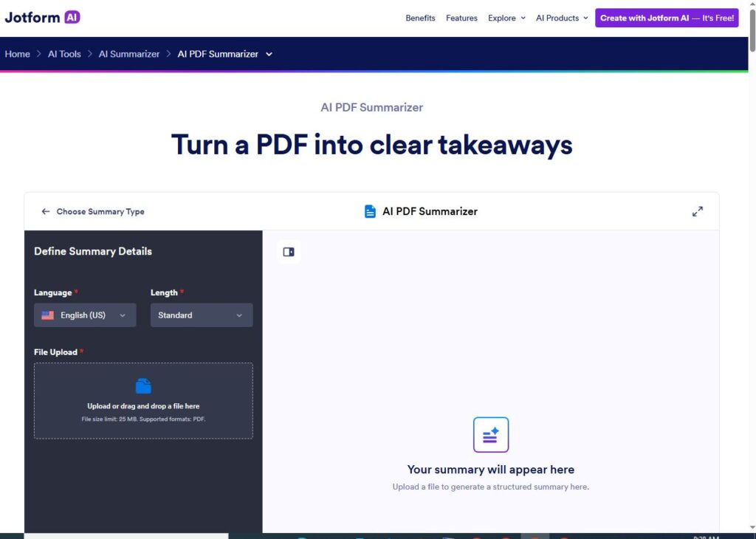
Task: Click the blue PDF document icon
Action: pos(370,211)
